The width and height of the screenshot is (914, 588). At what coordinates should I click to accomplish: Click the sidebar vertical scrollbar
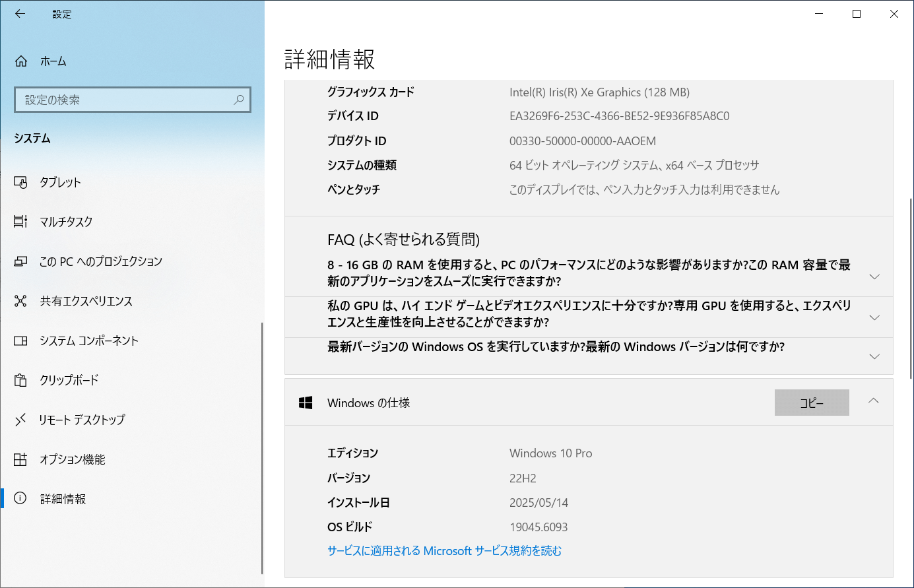pyautogui.click(x=262, y=449)
